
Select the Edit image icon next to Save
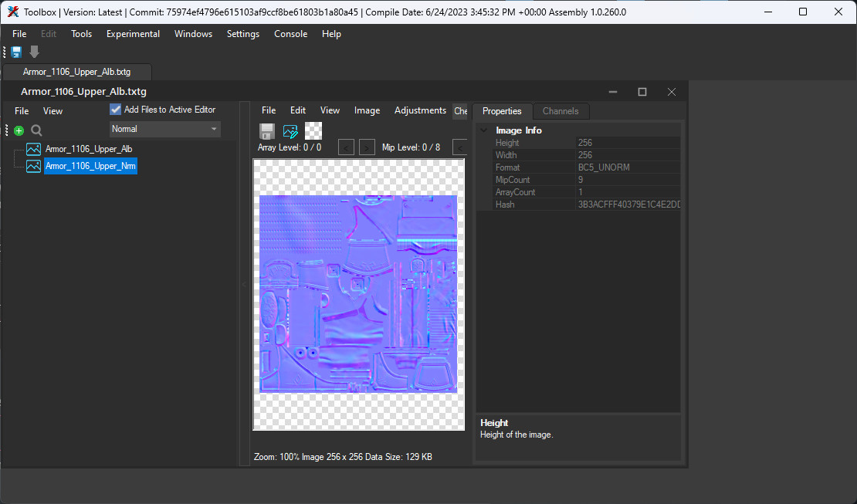(x=290, y=131)
